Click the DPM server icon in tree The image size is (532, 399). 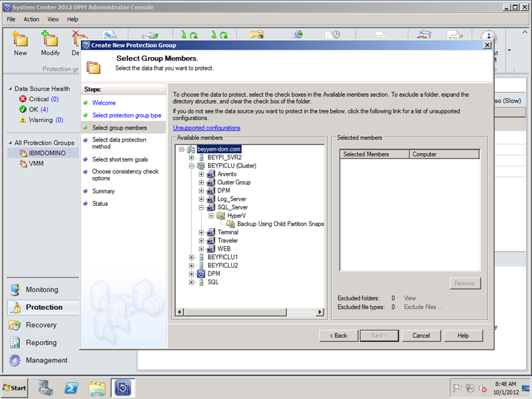tap(201, 274)
